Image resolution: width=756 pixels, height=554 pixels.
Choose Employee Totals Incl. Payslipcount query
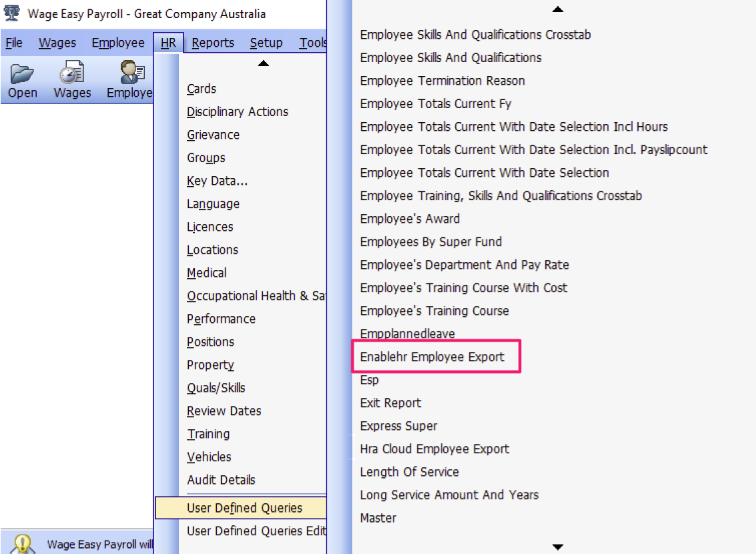pos(534,150)
